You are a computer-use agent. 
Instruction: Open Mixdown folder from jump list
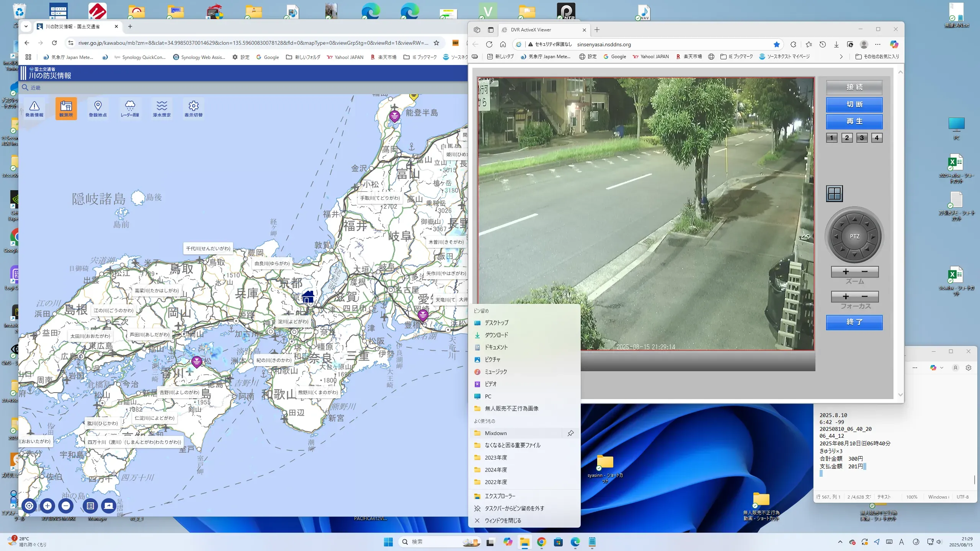click(496, 433)
